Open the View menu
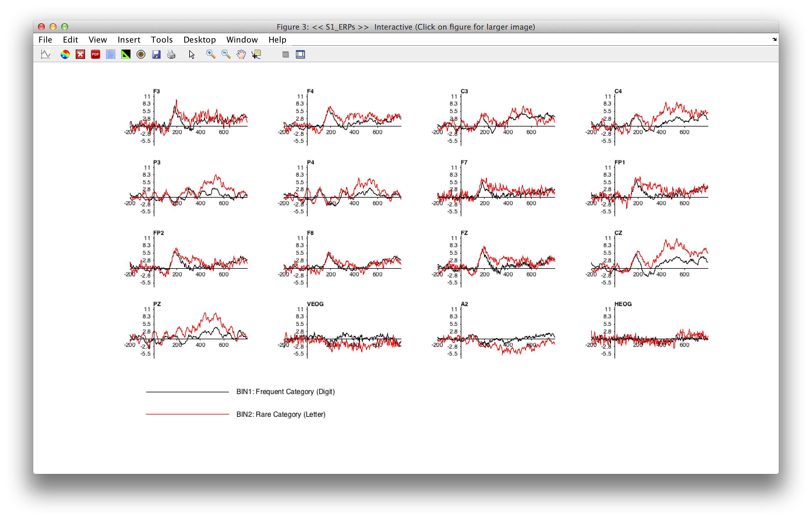The image size is (812, 520). point(98,40)
